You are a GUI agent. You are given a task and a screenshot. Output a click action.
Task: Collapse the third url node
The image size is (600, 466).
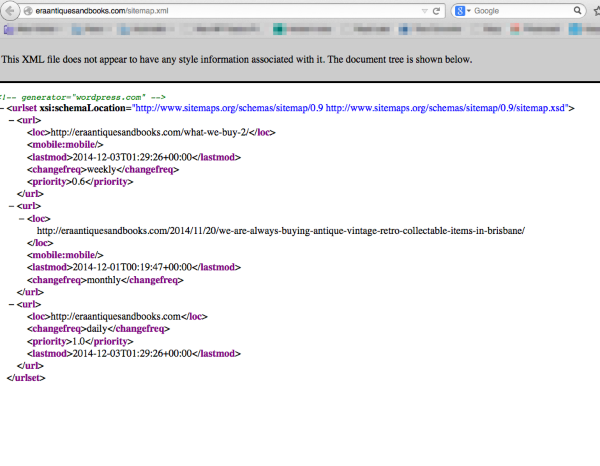pos(11,301)
